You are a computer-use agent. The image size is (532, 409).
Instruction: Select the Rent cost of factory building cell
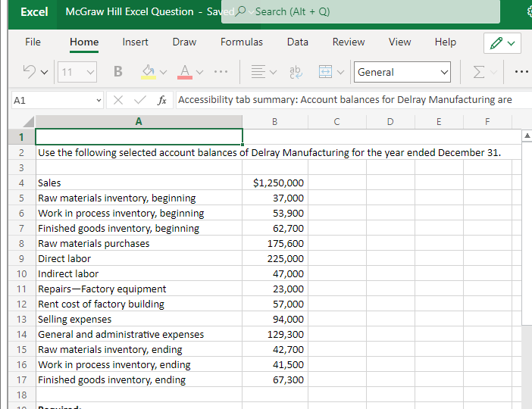pos(139,304)
